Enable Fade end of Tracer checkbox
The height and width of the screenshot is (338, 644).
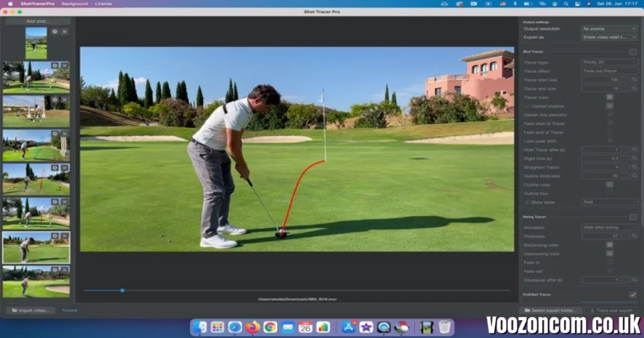[610, 132]
